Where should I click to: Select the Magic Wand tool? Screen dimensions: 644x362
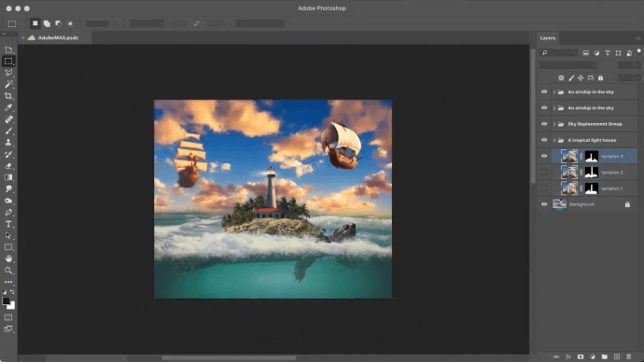pos(8,84)
